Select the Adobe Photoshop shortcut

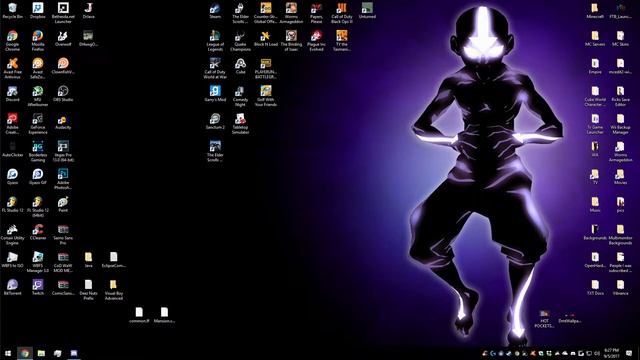coord(63,179)
